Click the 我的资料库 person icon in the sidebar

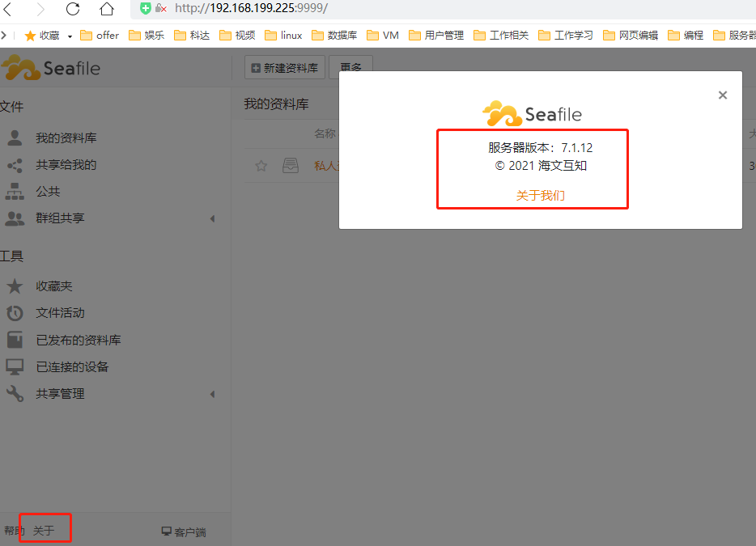pyautogui.click(x=15, y=138)
